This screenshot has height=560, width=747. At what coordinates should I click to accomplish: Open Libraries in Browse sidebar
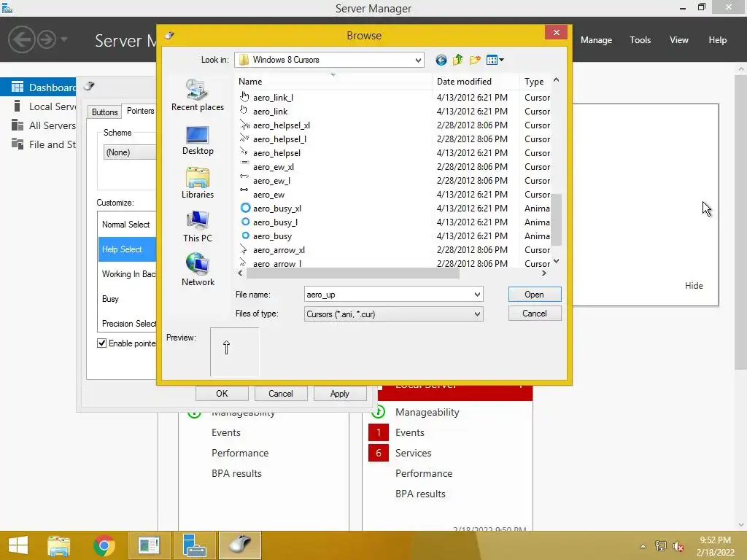coord(197,183)
